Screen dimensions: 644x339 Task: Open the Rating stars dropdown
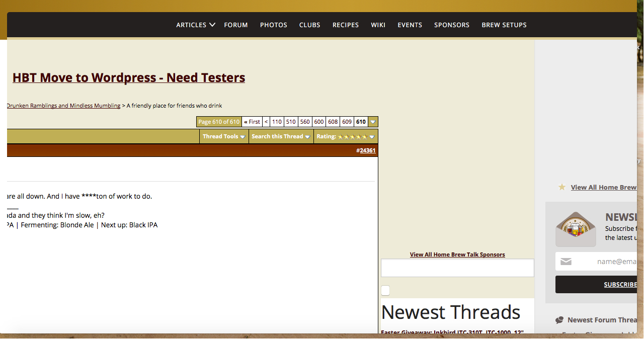(x=346, y=136)
